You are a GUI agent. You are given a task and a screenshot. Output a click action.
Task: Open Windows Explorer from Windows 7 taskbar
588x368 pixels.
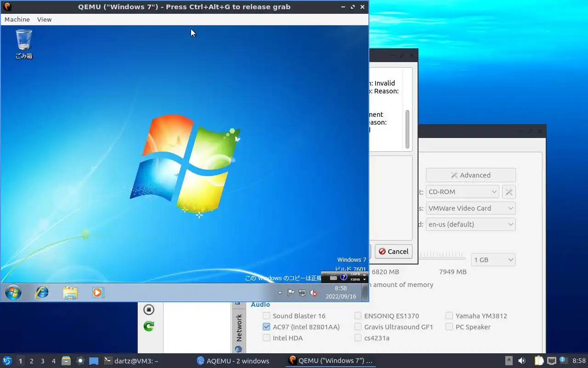tap(70, 293)
